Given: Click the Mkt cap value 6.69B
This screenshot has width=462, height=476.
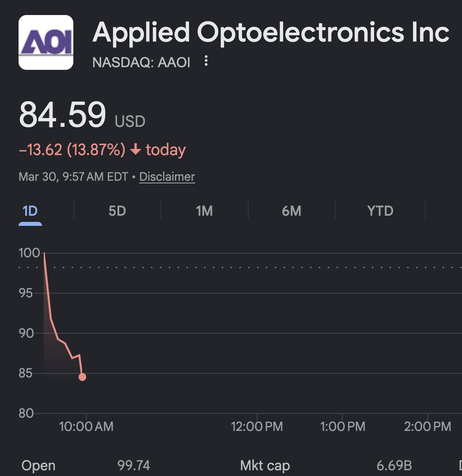Looking at the screenshot, I should click(394, 465).
